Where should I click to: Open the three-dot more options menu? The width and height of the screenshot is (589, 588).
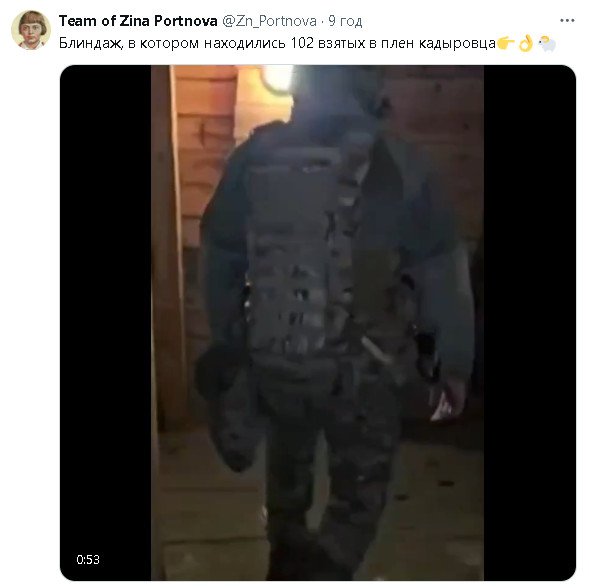pyautogui.click(x=566, y=21)
